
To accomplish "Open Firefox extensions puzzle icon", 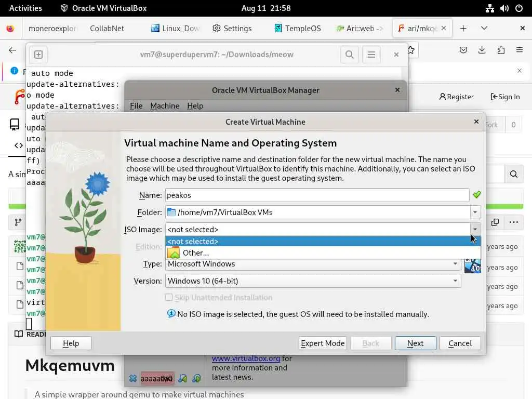I will pos(501,50).
